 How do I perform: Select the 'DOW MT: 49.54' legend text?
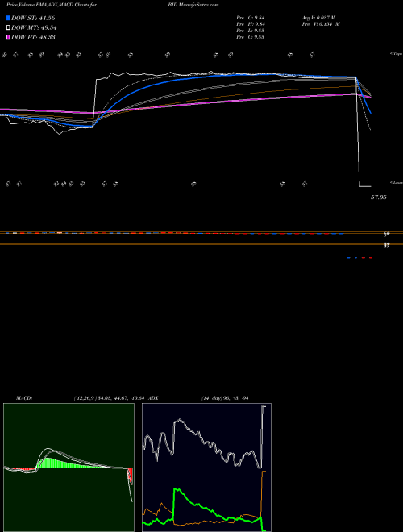click(34, 27)
